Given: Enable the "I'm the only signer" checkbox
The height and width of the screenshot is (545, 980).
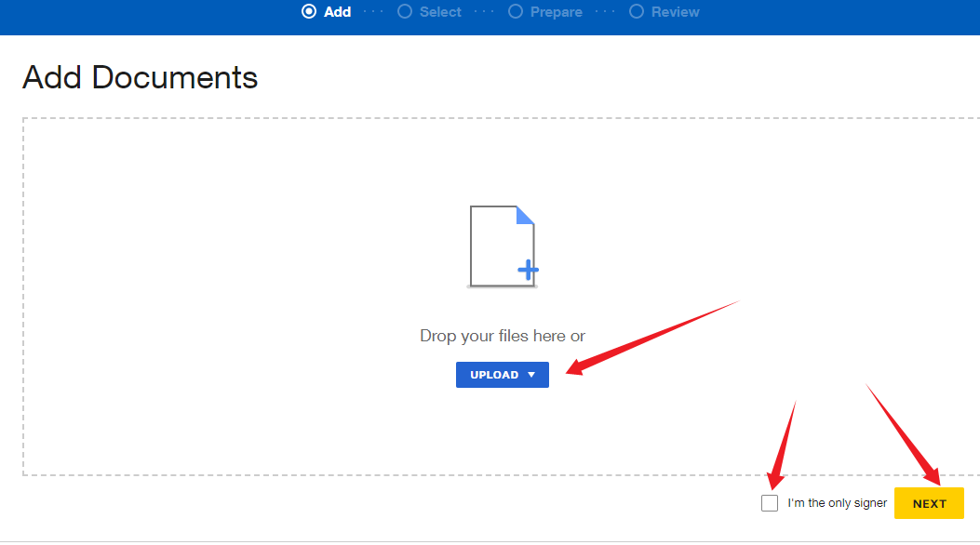Looking at the screenshot, I should pyautogui.click(x=770, y=502).
